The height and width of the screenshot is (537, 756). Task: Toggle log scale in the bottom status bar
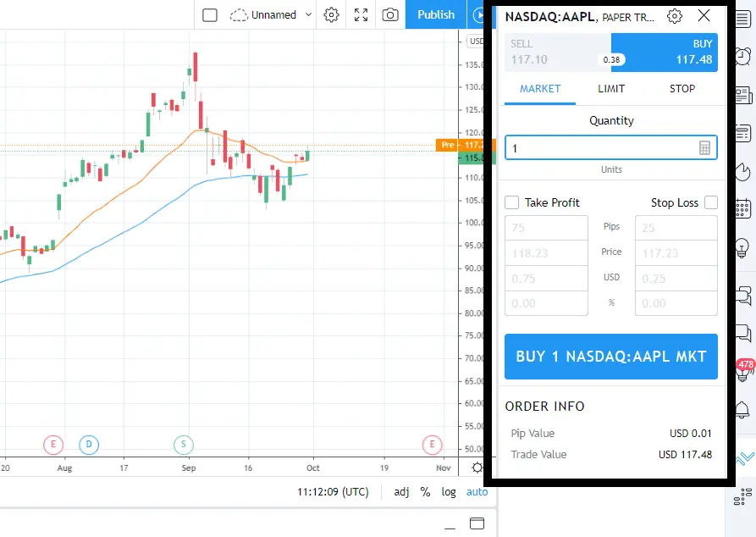click(448, 492)
